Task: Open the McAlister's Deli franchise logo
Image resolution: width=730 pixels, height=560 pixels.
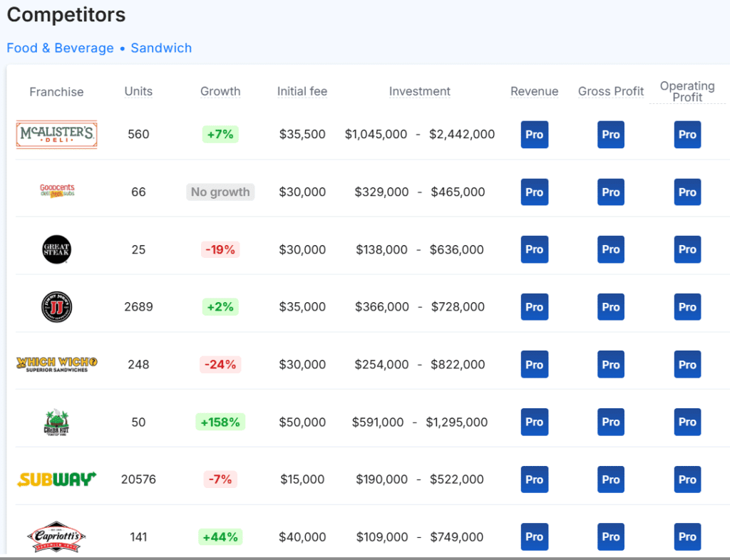Action: (57, 135)
